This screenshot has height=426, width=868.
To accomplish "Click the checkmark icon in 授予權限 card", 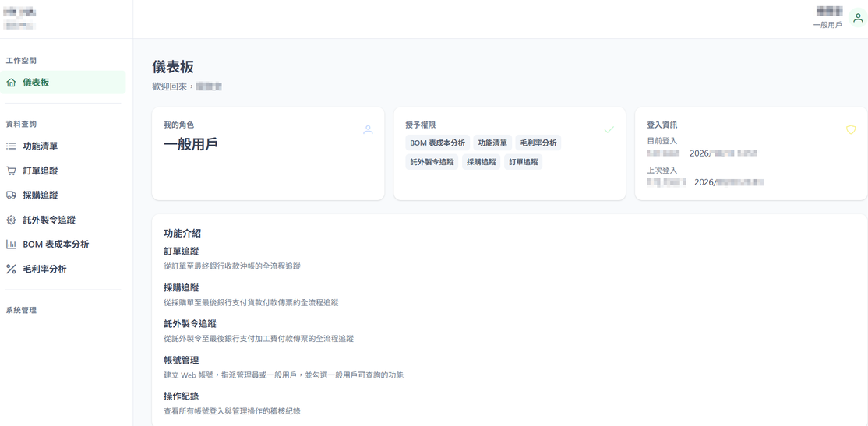I will click(x=609, y=130).
